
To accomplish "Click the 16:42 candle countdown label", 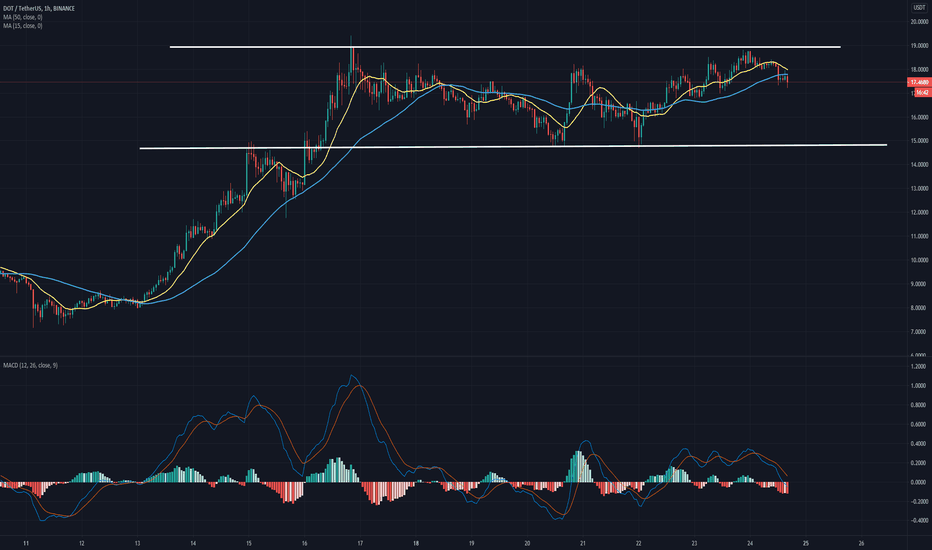I will pyautogui.click(x=922, y=93).
